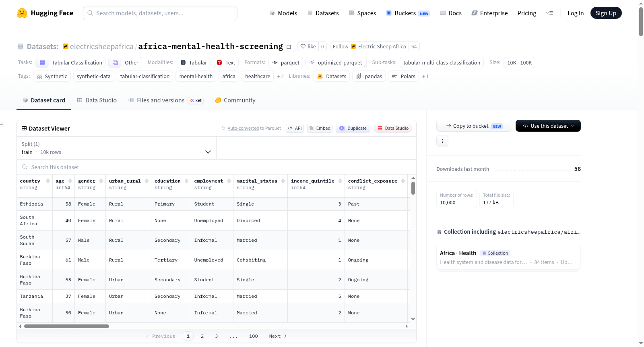Go to page 3 of the table

point(216,336)
